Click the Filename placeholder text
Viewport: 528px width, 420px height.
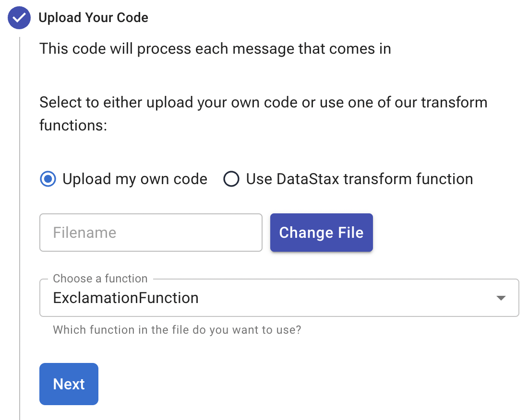[x=84, y=233]
